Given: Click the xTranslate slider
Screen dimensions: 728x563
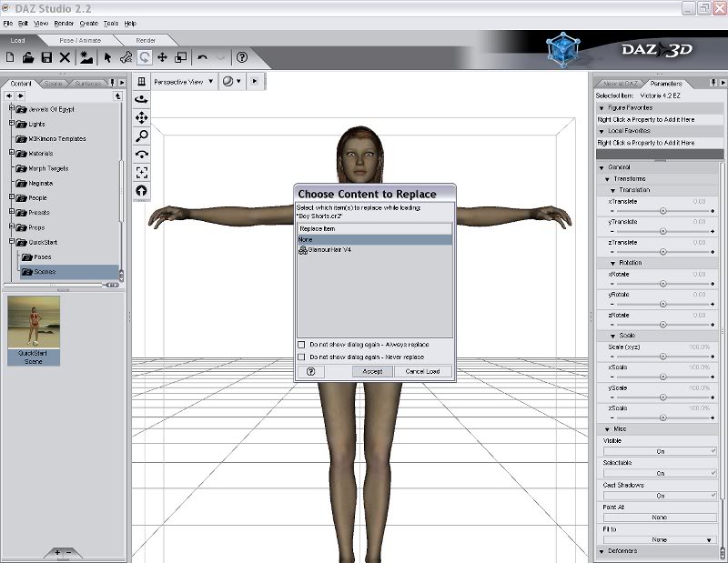Looking at the screenshot, I should coord(662,210).
